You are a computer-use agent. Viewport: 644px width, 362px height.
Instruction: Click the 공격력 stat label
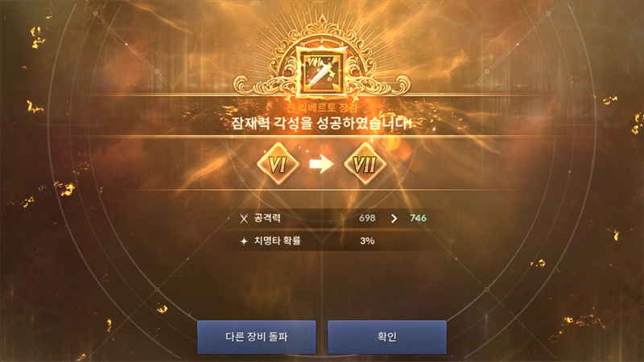point(267,218)
